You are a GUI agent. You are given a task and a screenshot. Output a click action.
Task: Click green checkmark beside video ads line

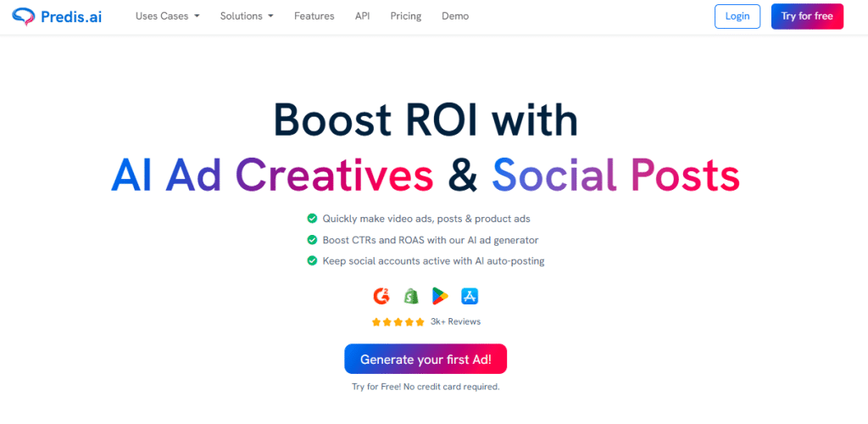click(x=312, y=219)
